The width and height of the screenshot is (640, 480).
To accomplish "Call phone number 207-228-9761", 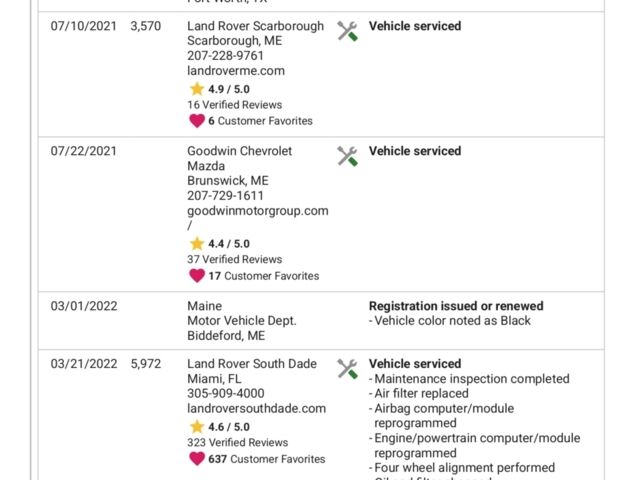I will [225, 56].
